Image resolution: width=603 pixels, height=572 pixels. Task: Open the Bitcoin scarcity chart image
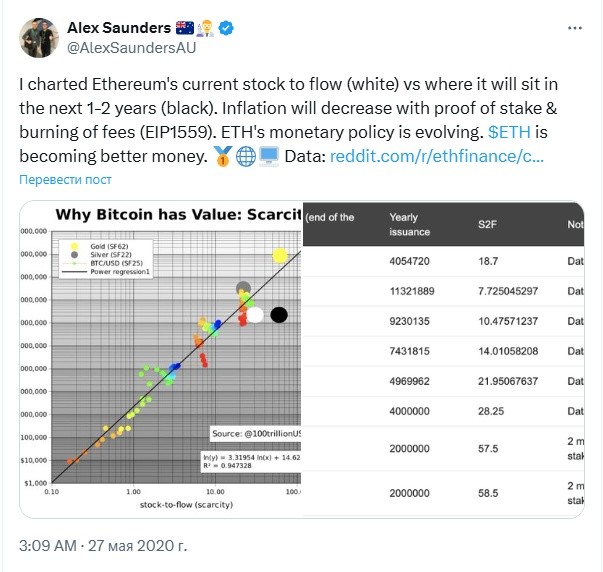161,359
